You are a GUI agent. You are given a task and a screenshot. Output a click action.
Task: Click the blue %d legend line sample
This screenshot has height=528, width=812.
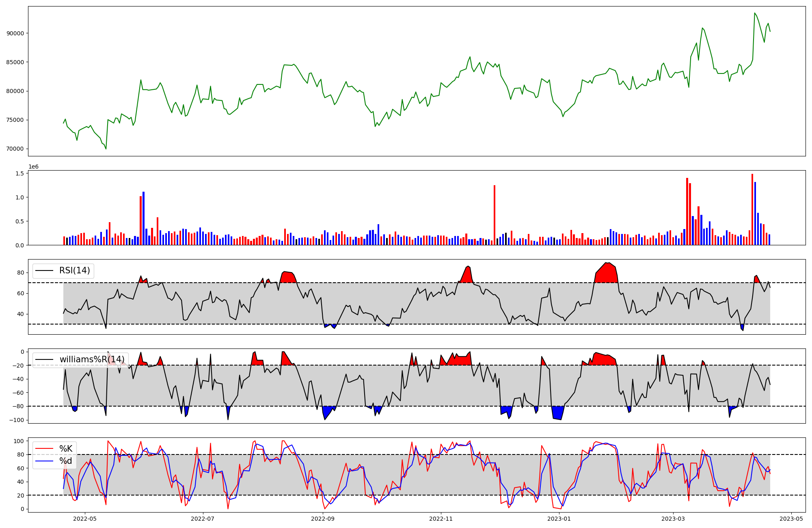point(44,461)
